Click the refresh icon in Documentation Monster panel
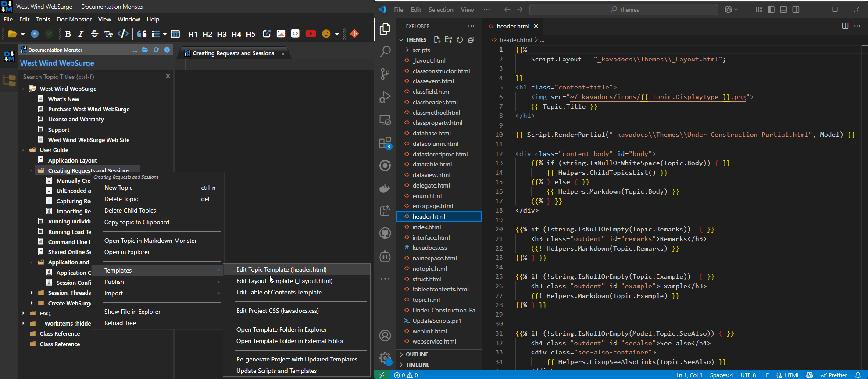The height and width of the screenshot is (379, 868). [156, 50]
